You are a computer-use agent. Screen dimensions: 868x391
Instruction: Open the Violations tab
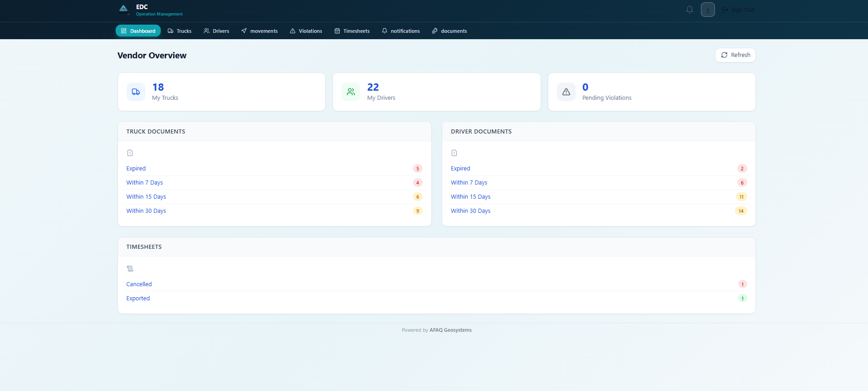tap(306, 31)
